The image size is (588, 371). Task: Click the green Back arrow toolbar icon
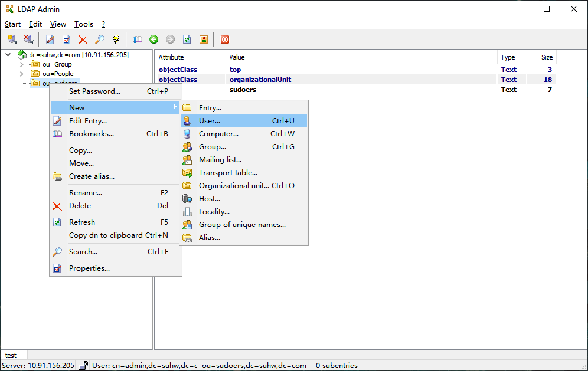tap(153, 40)
